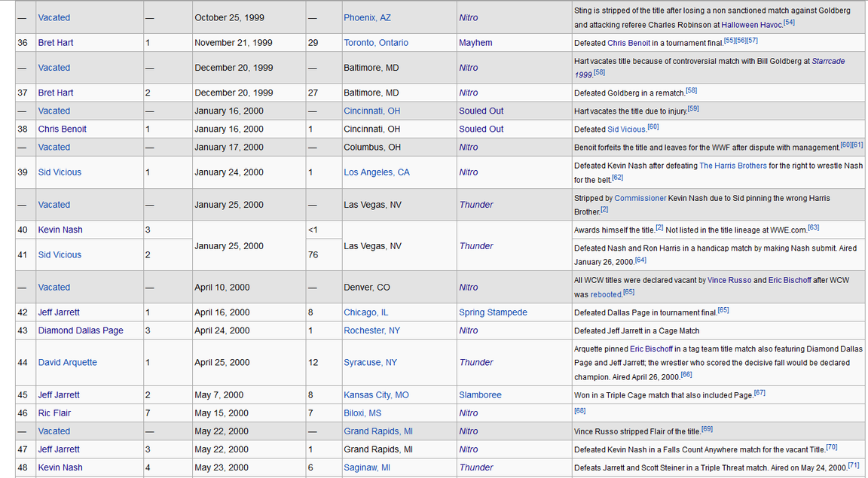This screenshot has width=868, height=478.
Task: Select the date text November 21, 1999
Action: click(234, 43)
